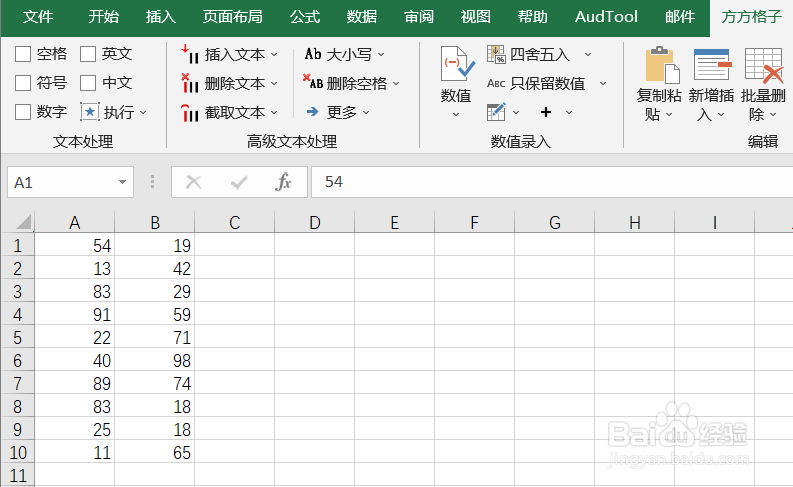Click the 执行 star icon
Image resolution: width=793 pixels, height=487 pixels.
tap(90, 112)
